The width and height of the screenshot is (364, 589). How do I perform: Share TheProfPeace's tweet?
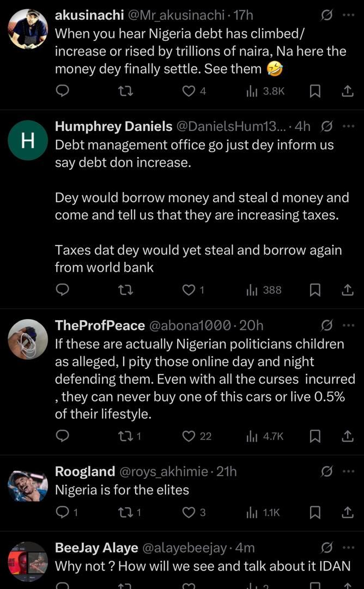point(347,436)
